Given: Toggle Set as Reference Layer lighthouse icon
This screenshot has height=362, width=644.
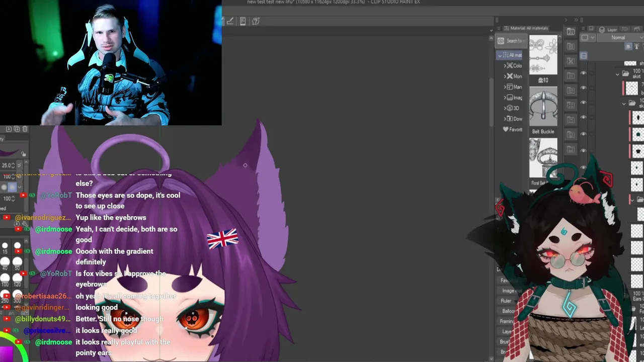Looking at the screenshot, I should 636,46.
